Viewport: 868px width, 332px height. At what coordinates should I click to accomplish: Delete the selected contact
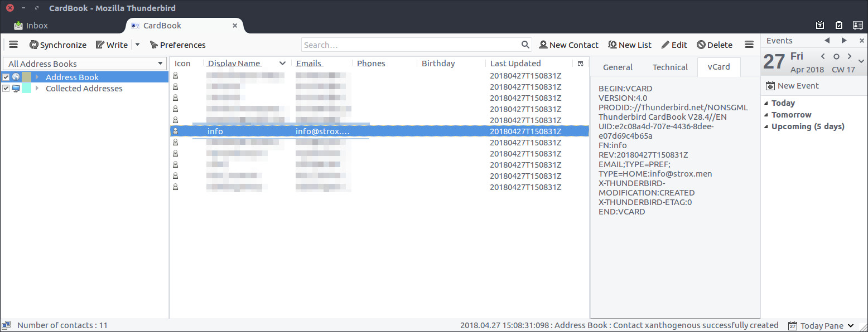715,45
